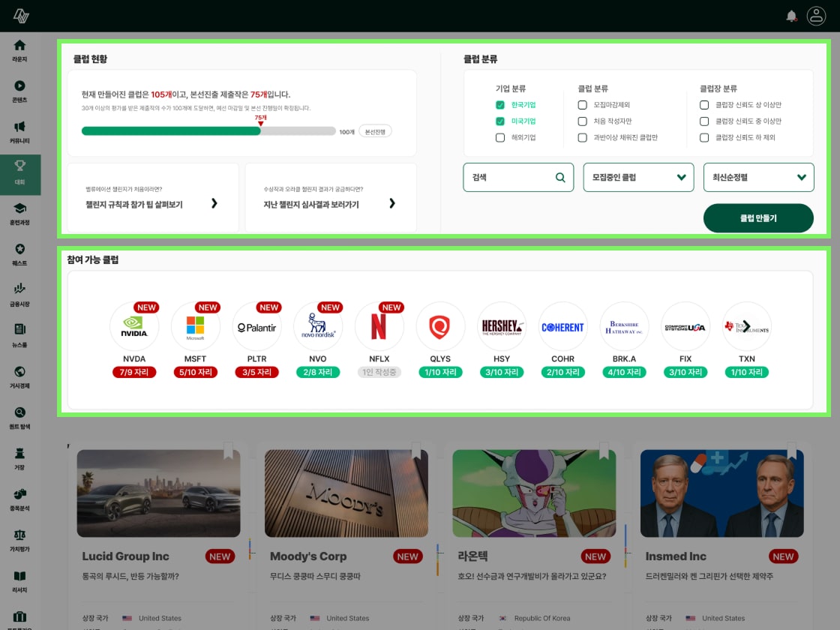Click the 클럽 만들기 button
The width and height of the screenshot is (840, 630).
pos(758,218)
